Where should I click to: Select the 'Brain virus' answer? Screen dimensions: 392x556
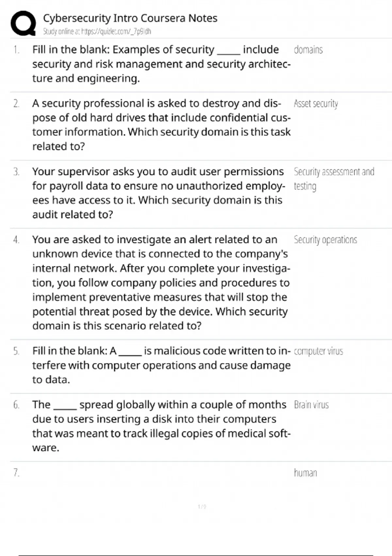311,405
